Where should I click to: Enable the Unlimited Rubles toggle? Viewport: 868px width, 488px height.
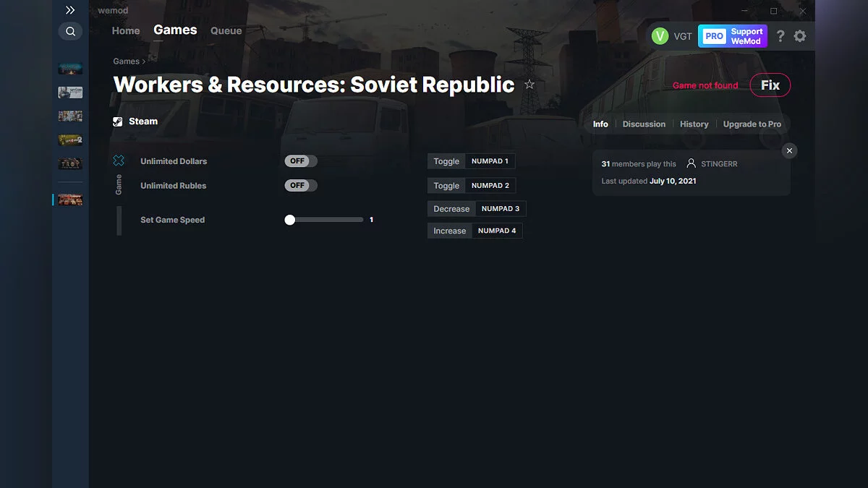pyautogui.click(x=300, y=185)
